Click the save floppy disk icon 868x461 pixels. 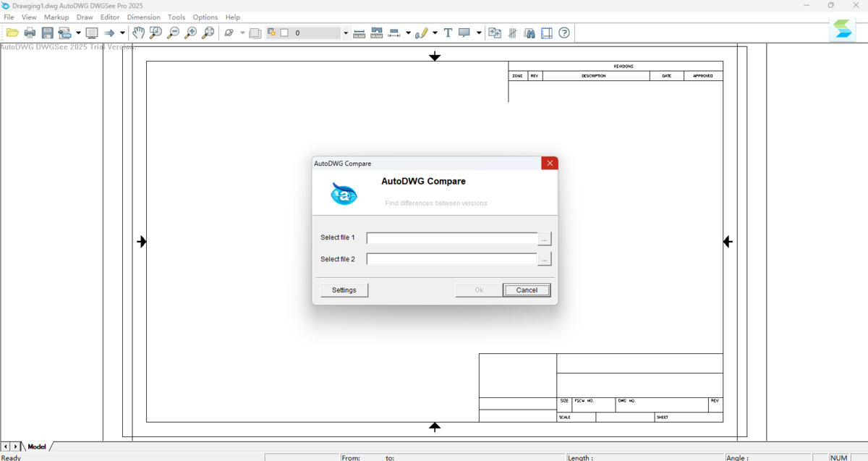click(47, 33)
